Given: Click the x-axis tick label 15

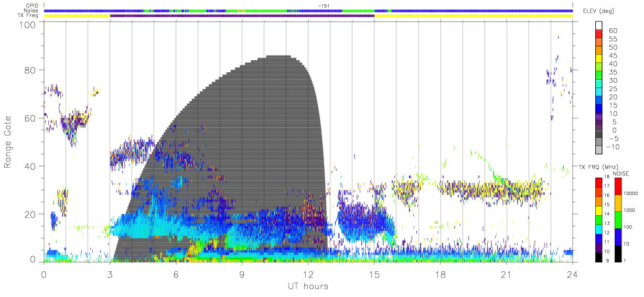Looking at the screenshot, I should pyautogui.click(x=374, y=274).
